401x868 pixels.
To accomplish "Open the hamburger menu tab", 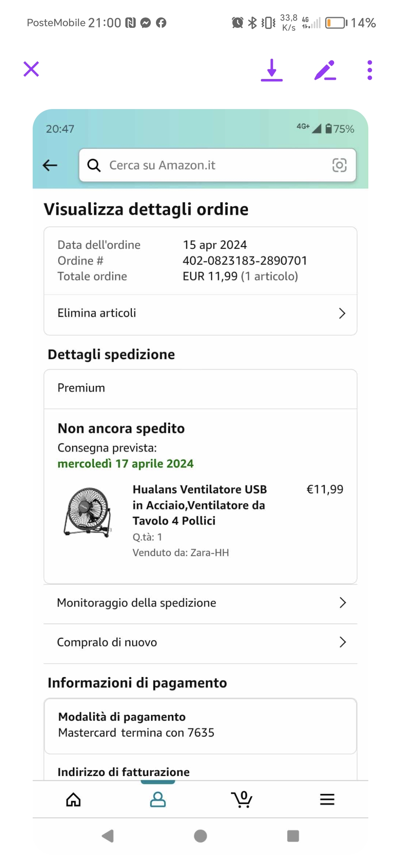I will [x=327, y=799].
